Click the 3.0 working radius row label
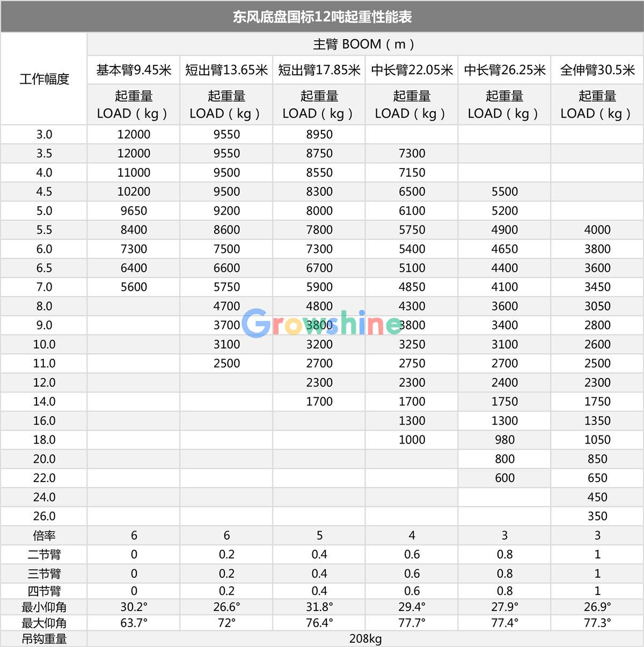This screenshot has height=647, width=644. coord(44,134)
